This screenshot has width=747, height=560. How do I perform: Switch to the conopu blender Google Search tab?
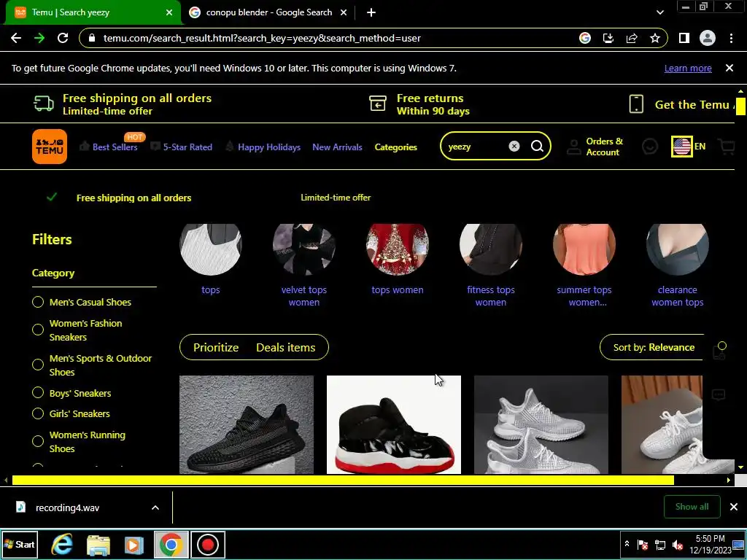[268, 12]
